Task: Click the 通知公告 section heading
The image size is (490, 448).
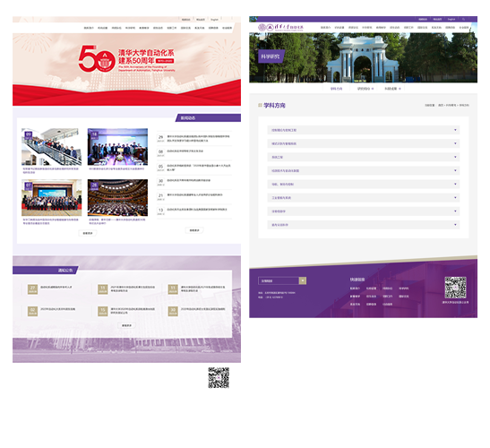Action: coord(65,270)
